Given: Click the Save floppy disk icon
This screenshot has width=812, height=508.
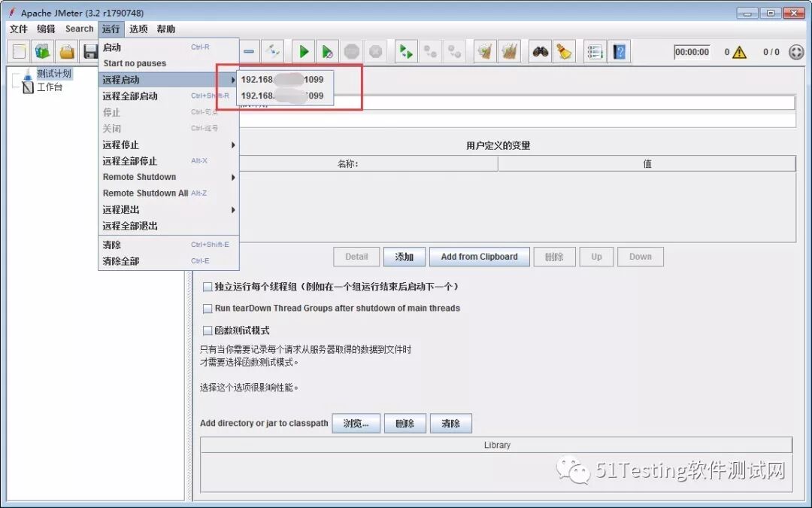Looking at the screenshot, I should tap(90, 51).
